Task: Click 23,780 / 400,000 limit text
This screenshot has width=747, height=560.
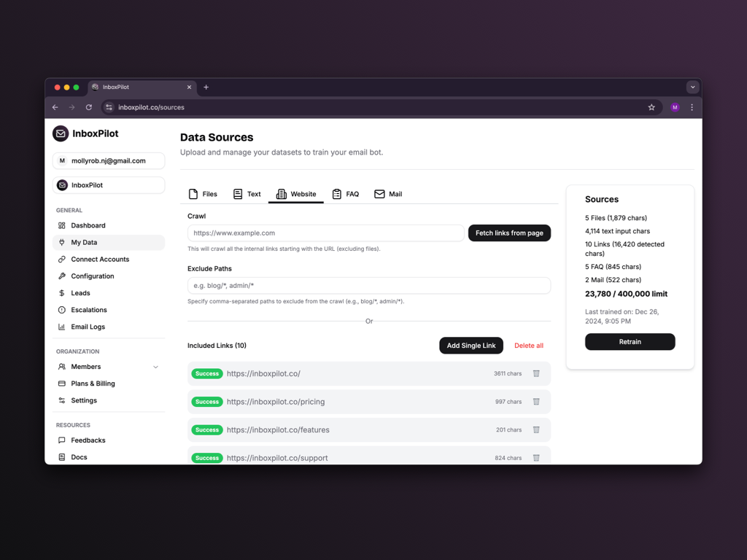Action: pyautogui.click(x=626, y=295)
